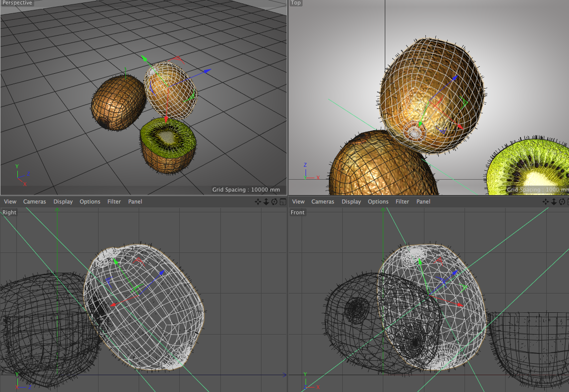569x392 pixels.
Task: Open the Panel menu in Right viewport
Action: pos(135,201)
